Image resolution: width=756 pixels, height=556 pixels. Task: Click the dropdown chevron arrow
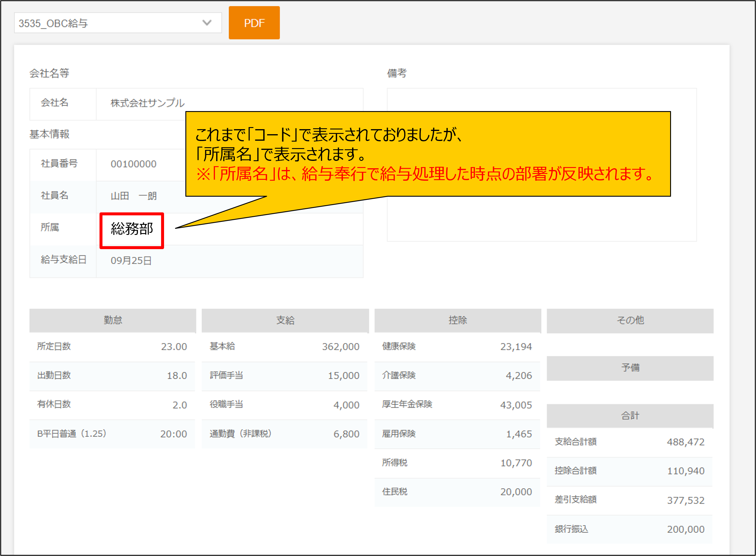[207, 23]
